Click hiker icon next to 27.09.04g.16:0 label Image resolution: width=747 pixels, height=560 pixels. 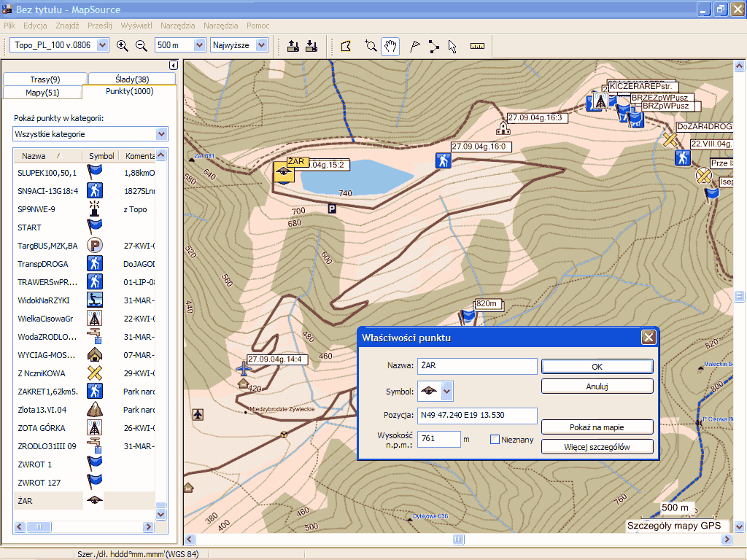443,160
